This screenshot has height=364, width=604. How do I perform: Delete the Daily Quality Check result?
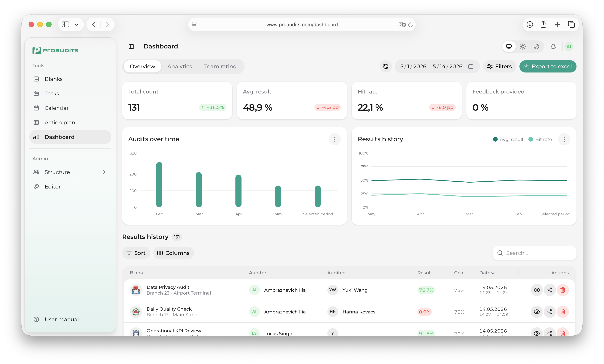[563, 312]
